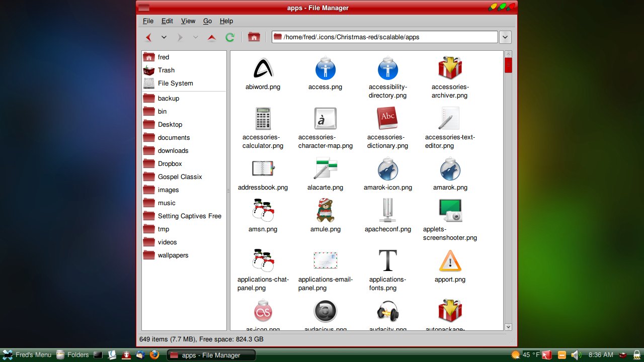Open the Setting Captives Free bookmark

(184, 216)
